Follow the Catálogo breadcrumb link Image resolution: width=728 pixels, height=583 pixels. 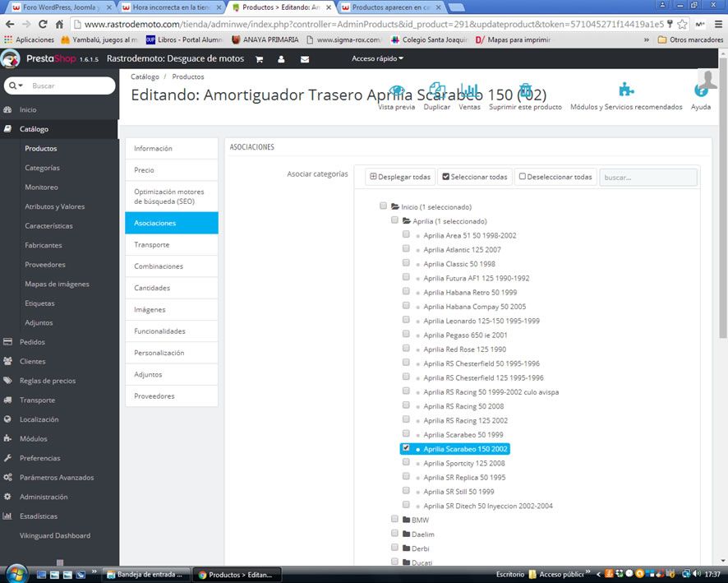click(x=145, y=76)
